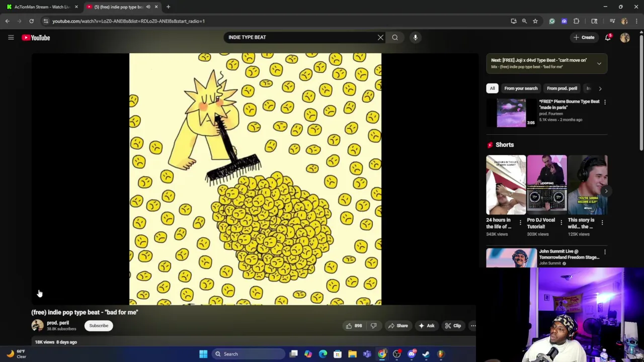
Task: Select the All filter chip
Action: click(x=492, y=88)
